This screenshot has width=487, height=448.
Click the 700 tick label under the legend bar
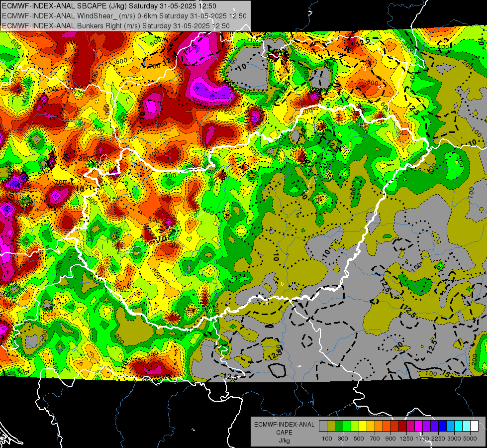click(375, 439)
